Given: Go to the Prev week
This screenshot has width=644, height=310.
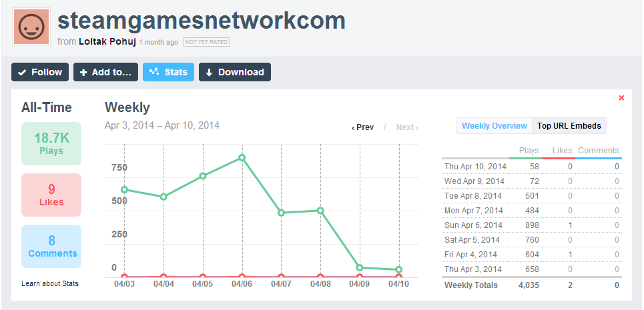Looking at the screenshot, I should [362, 127].
